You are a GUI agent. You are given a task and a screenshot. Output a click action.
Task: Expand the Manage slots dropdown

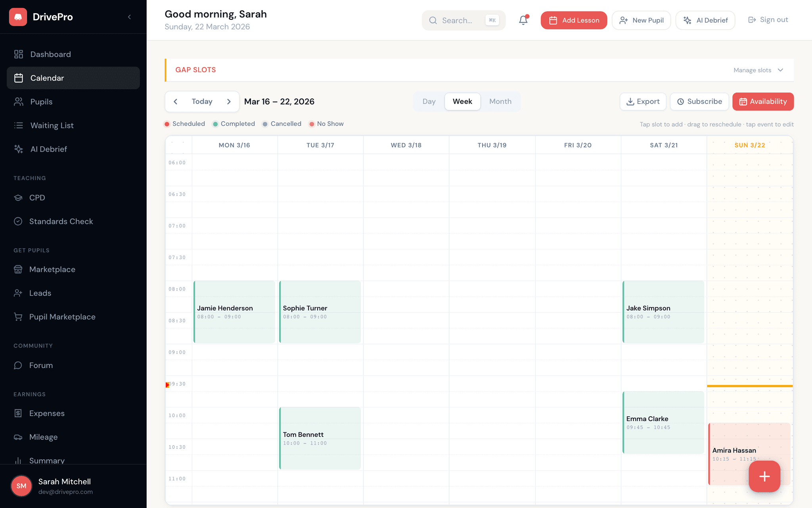point(758,70)
